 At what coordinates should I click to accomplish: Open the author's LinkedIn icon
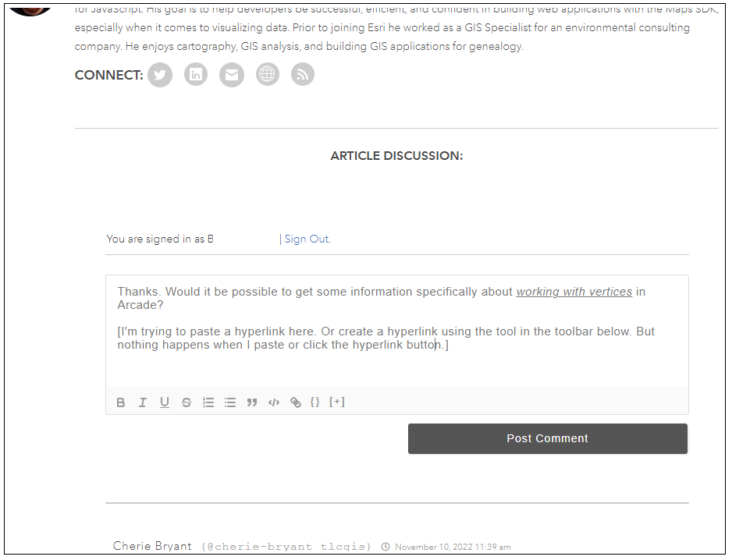pos(196,75)
